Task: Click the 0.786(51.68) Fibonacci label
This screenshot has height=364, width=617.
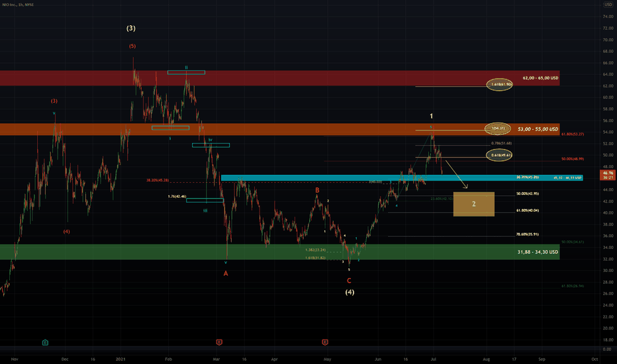Action: pyautogui.click(x=501, y=143)
